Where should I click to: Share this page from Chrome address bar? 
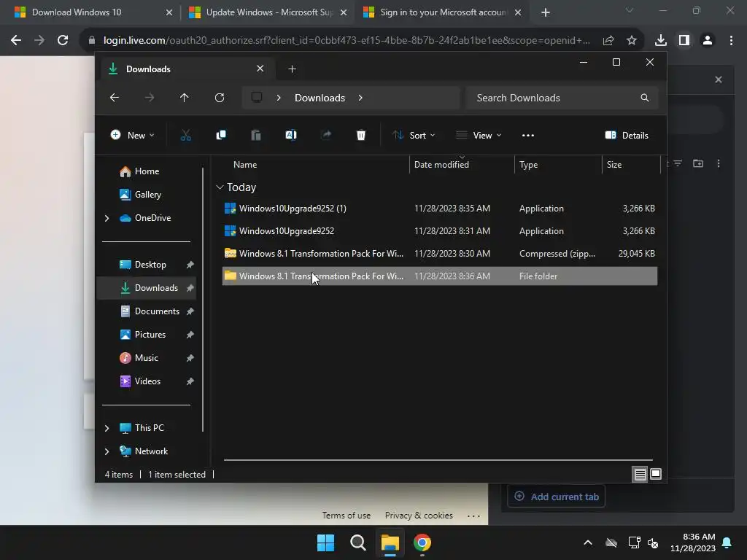point(608,41)
